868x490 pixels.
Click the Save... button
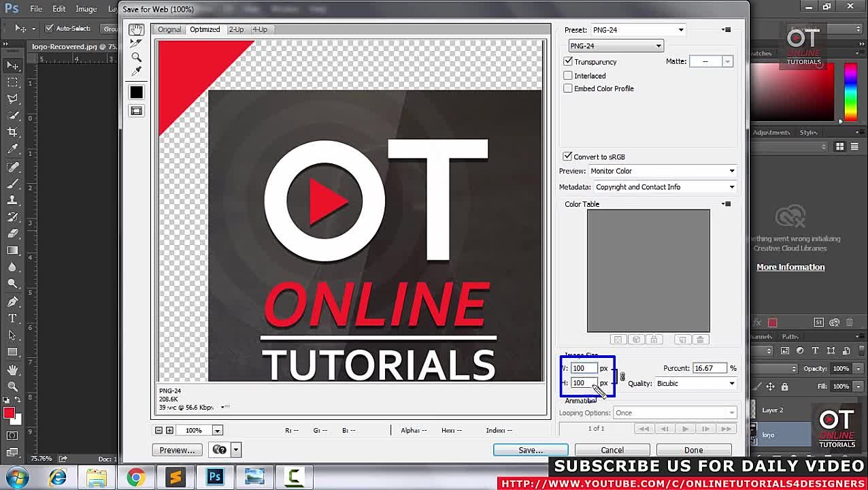point(531,450)
